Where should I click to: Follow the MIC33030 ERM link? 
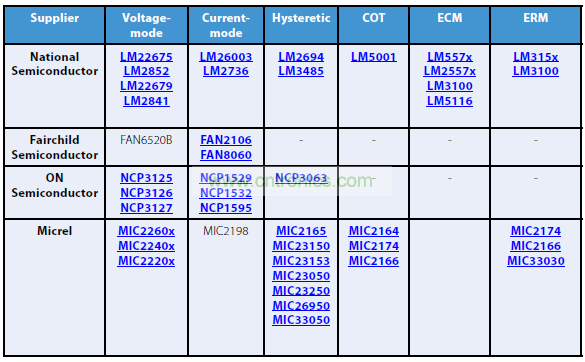(535, 261)
